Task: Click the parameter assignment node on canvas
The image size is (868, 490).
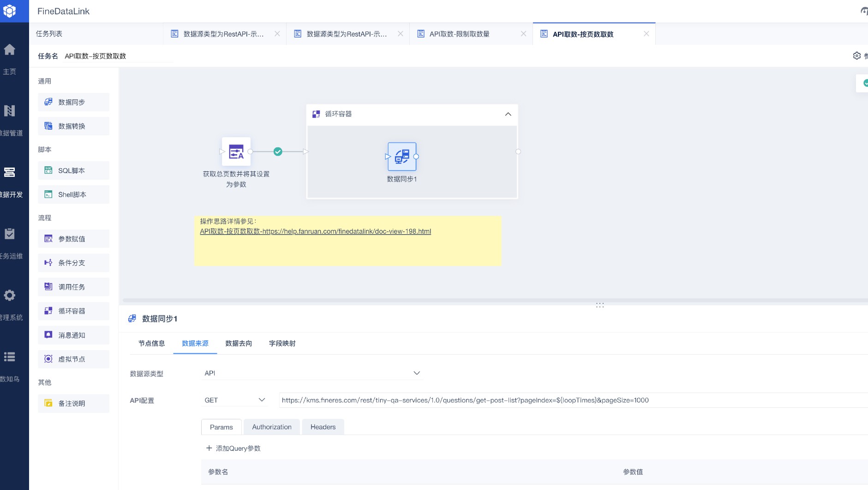Action: coord(236,151)
